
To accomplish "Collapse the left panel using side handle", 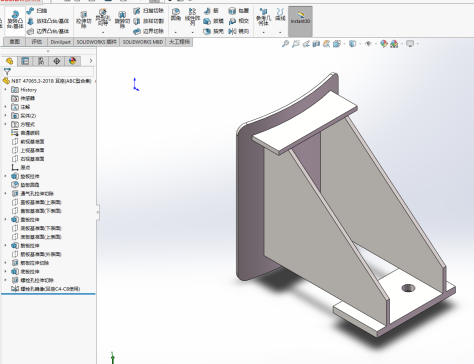I will pyautogui.click(x=98, y=212).
